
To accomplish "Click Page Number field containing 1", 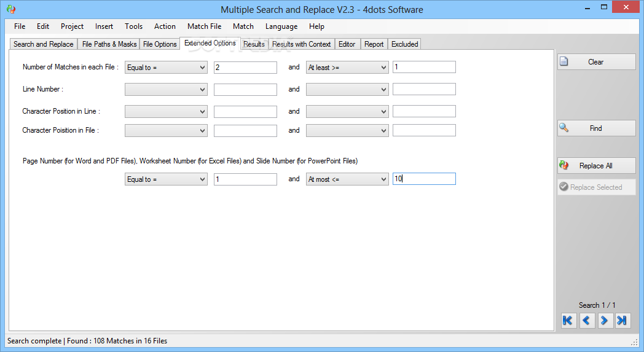I will (x=245, y=179).
